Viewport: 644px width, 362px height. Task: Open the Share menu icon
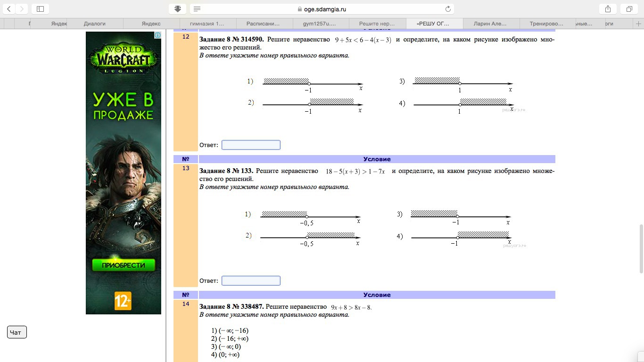[608, 9]
